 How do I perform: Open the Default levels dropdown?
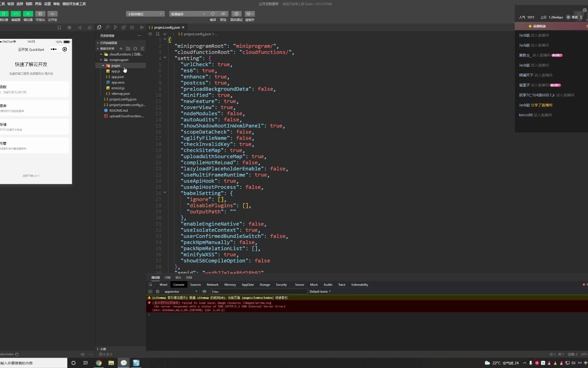click(320, 292)
